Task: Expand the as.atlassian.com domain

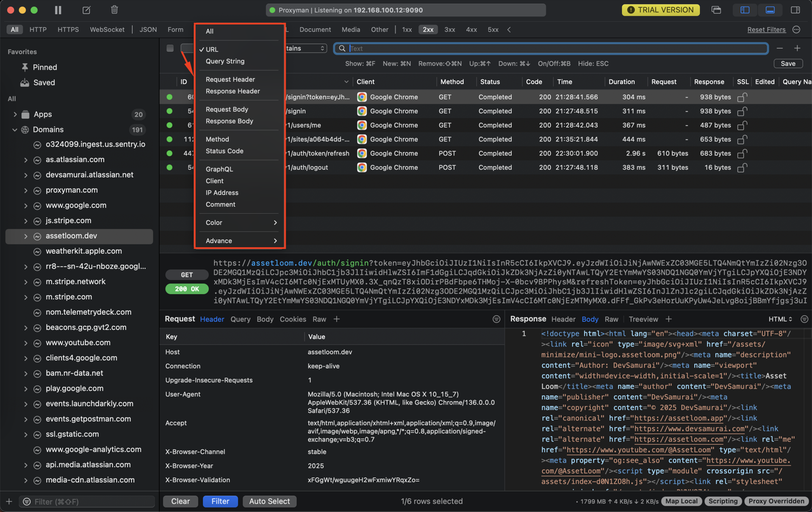Action: [26, 160]
